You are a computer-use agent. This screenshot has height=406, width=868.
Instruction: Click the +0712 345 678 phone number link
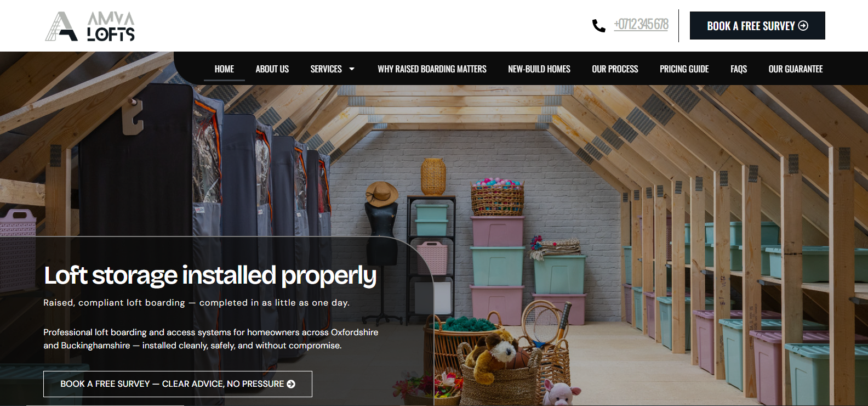(641, 25)
